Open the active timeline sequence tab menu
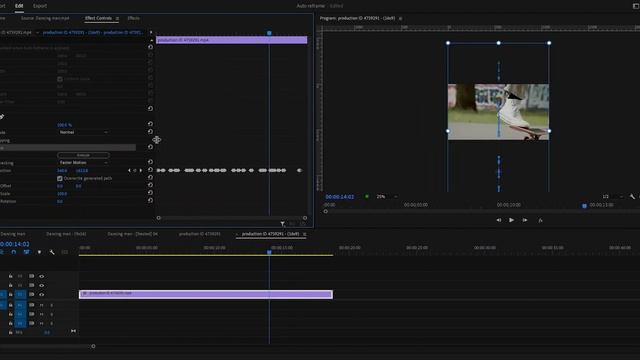The height and width of the screenshot is (360, 640). pos(304,234)
